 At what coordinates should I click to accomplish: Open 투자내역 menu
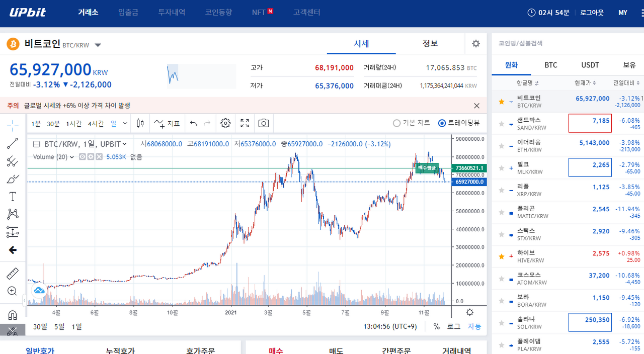click(172, 13)
